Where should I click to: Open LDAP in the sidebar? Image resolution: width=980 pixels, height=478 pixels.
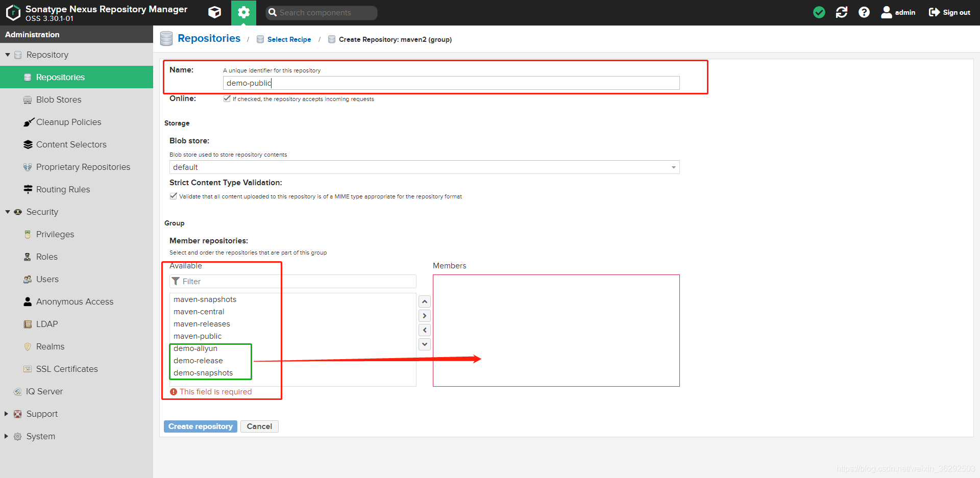(77, 324)
